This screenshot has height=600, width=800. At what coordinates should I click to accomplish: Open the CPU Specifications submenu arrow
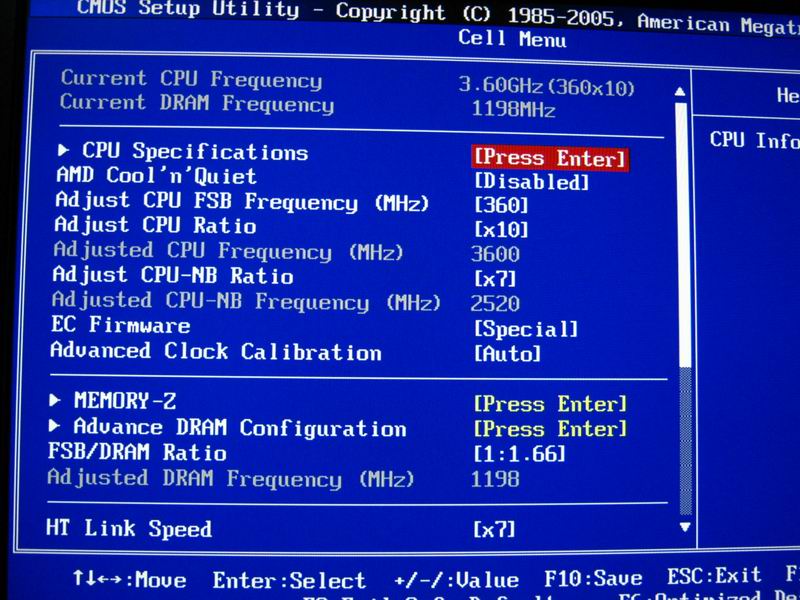65,151
